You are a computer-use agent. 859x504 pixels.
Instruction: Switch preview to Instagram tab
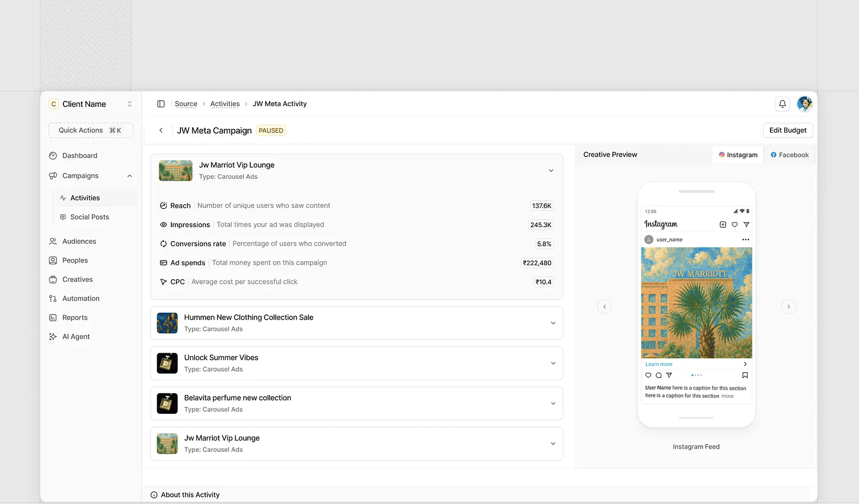tap(738, 155)
